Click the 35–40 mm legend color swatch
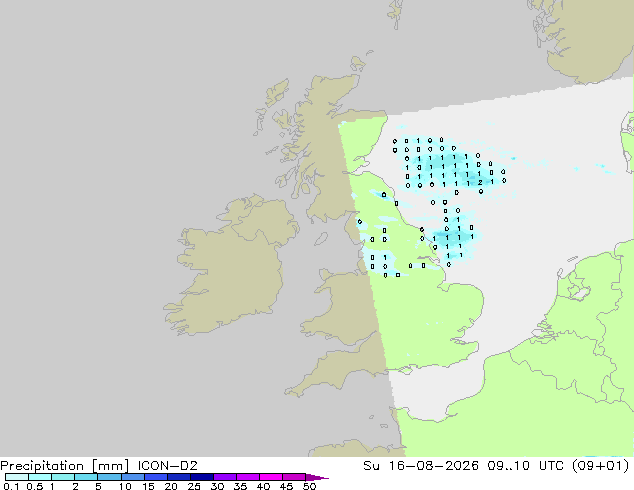 pyautogui.click(x=247, y=477)
